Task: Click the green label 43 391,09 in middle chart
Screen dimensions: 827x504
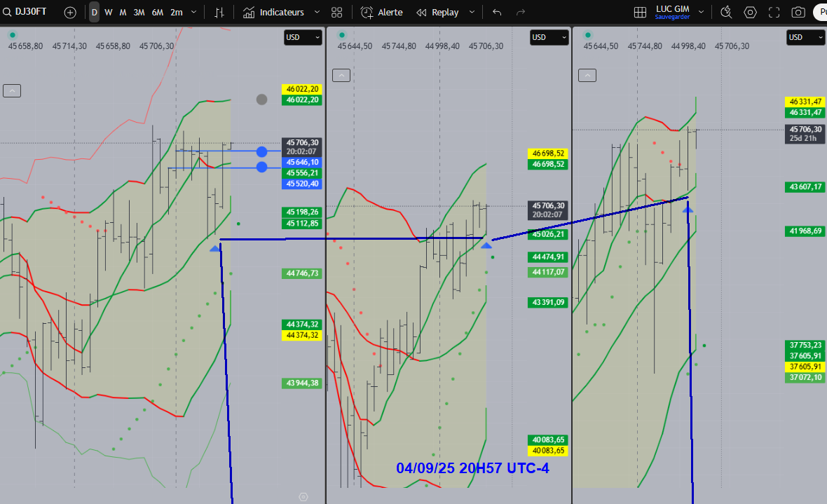Action: click(548, 302)
